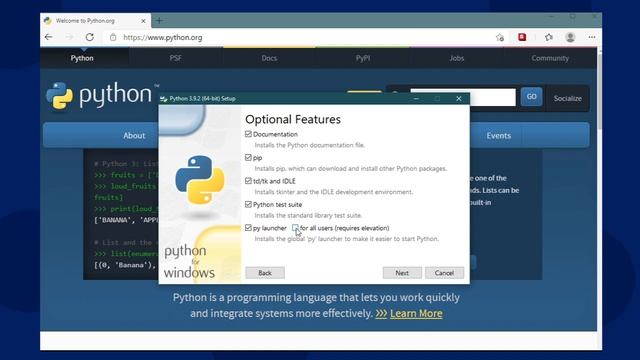Open browser settings ellipsis menu
This screenshot has width=640, height=360.
(592, 37)
